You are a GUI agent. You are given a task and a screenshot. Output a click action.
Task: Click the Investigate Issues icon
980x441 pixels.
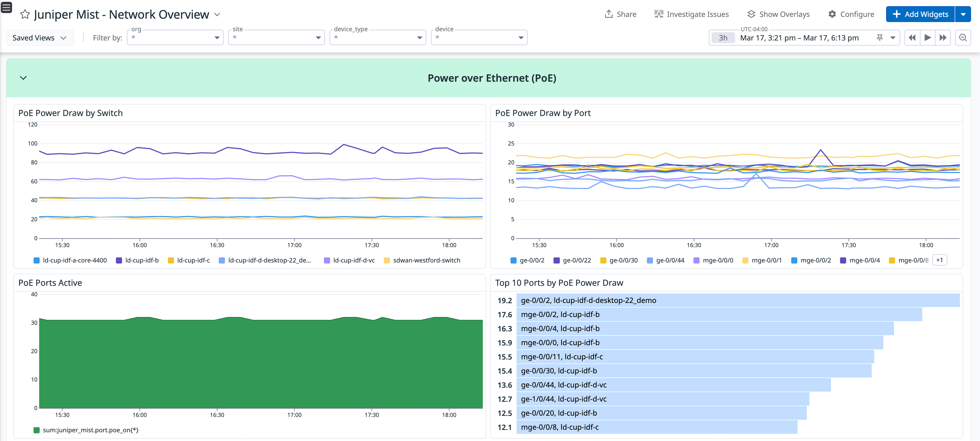pyautogui.click(x=659, y=14)
